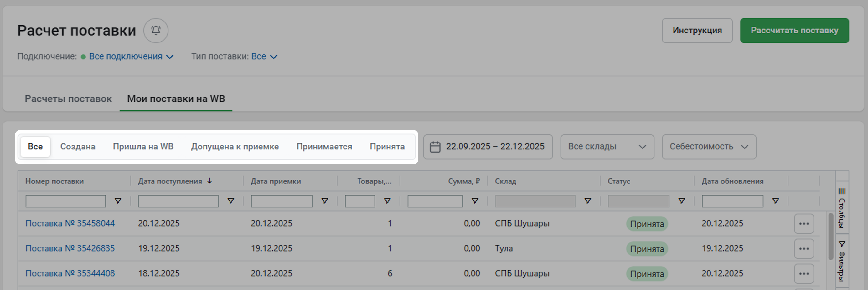Click the Сумма filter input field

435,201
